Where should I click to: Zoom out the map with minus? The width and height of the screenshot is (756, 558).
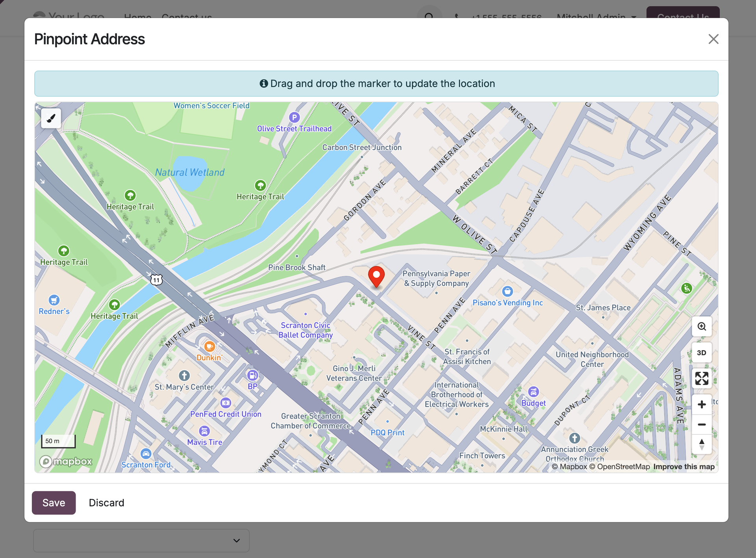[702, 424]
